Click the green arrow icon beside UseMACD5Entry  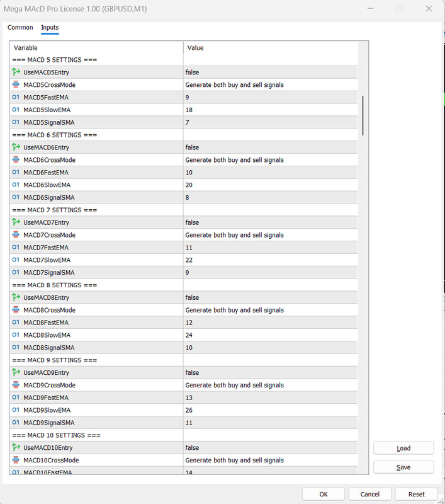(x=16, y=72)
